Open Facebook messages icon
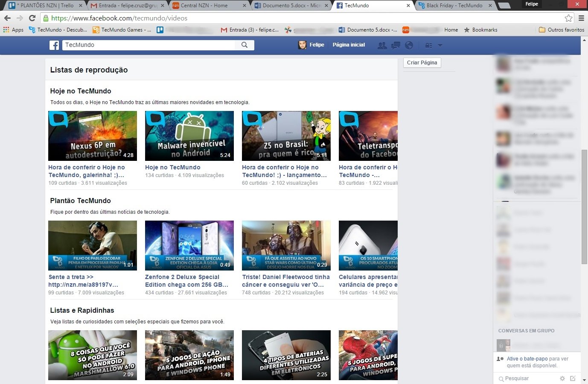Image resolution: width=588 pixels, height=384 pixels. 396,45
